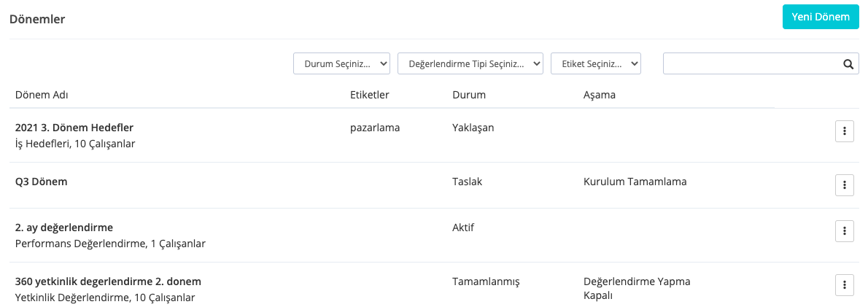Click the Etiketler column header
Viewport: 868px width, 307px height.
tap(370, 96)
